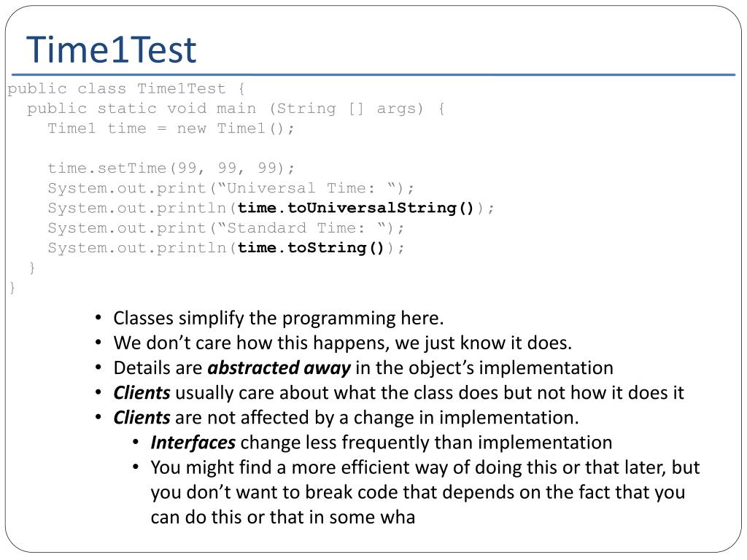
Task: Select the bold time.toString() call
Action: point(311,248)
